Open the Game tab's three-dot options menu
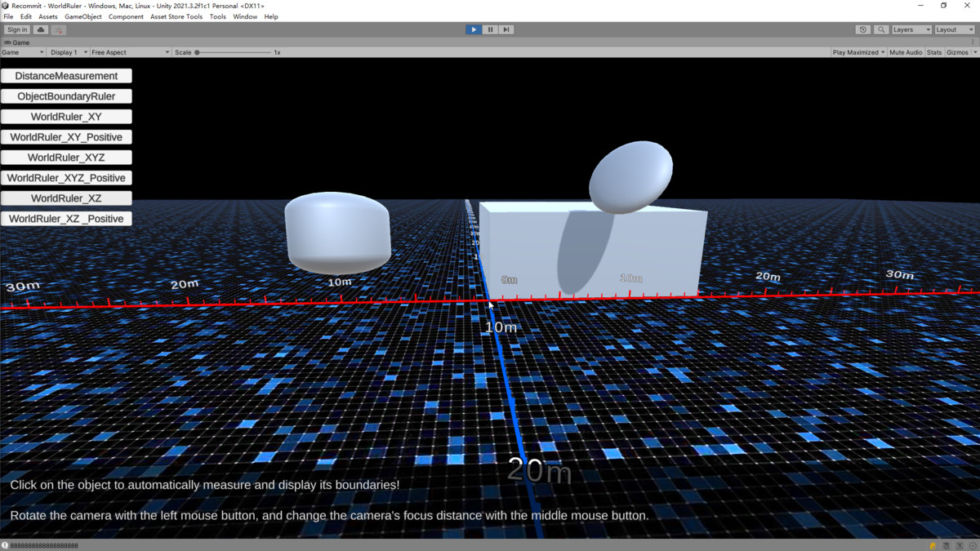 pyautogui.click(x=972, y=42)
